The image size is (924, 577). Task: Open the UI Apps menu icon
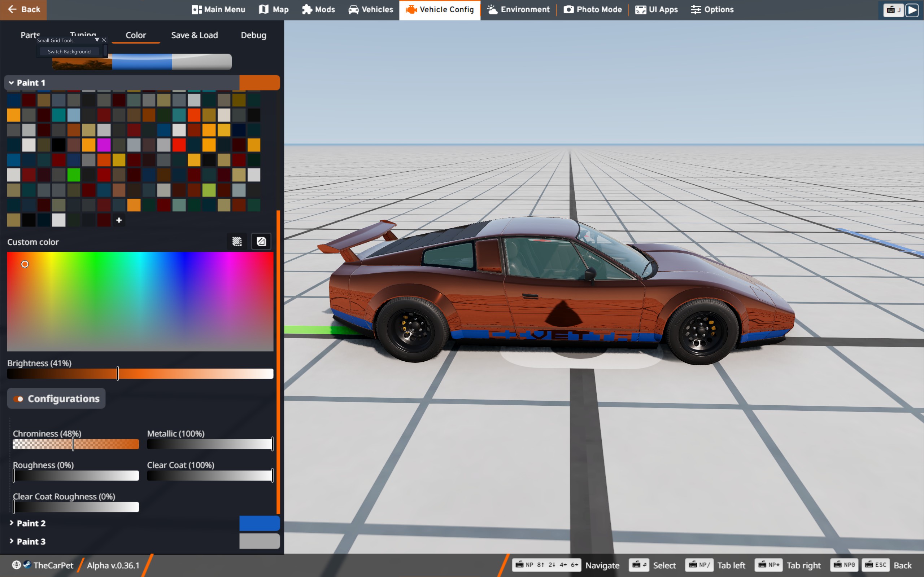coord(640,9)
